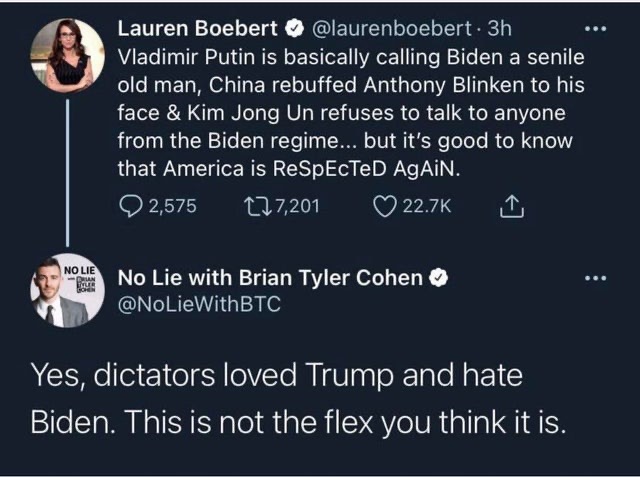Image resolution: width=640 pixels, height=477 pixels.
Task: Open Lauren Boebert's profile picture
Action: click(x=66, y=55)
